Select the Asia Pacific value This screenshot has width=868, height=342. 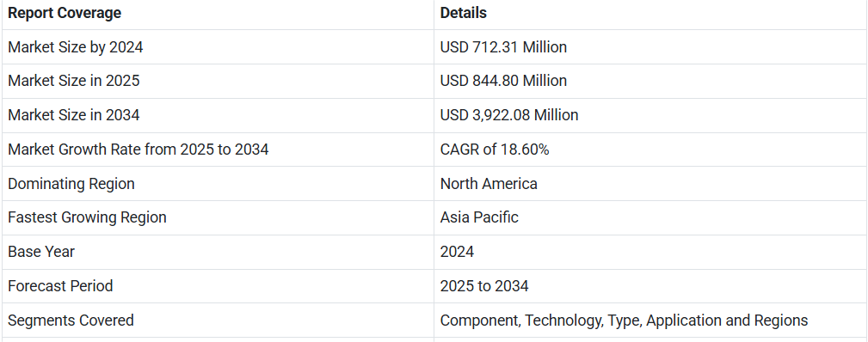pyautogui.click(x=479, y=217)
